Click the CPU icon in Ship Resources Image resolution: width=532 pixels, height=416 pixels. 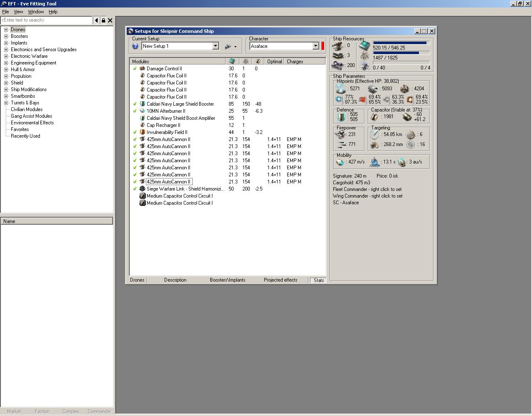(365, 45)
